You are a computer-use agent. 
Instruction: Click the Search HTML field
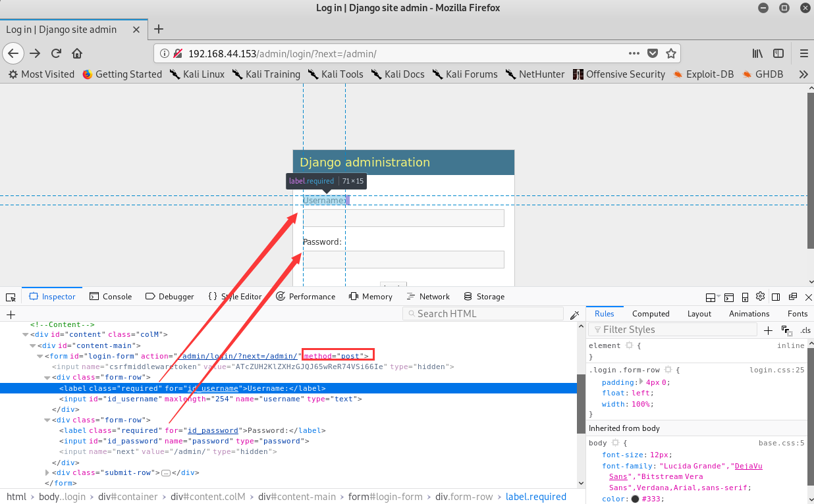point(483,314)
